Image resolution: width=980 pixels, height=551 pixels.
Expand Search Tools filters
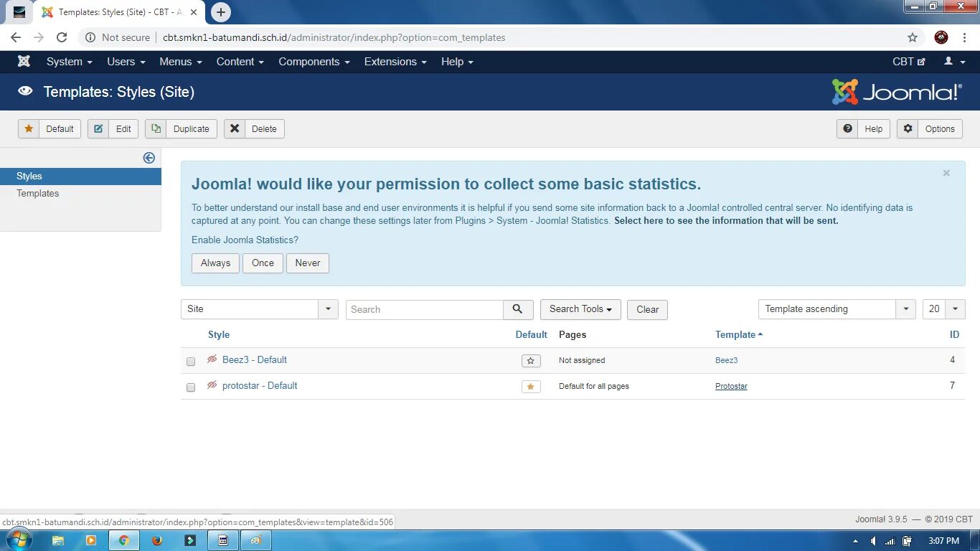pos(580,309)
